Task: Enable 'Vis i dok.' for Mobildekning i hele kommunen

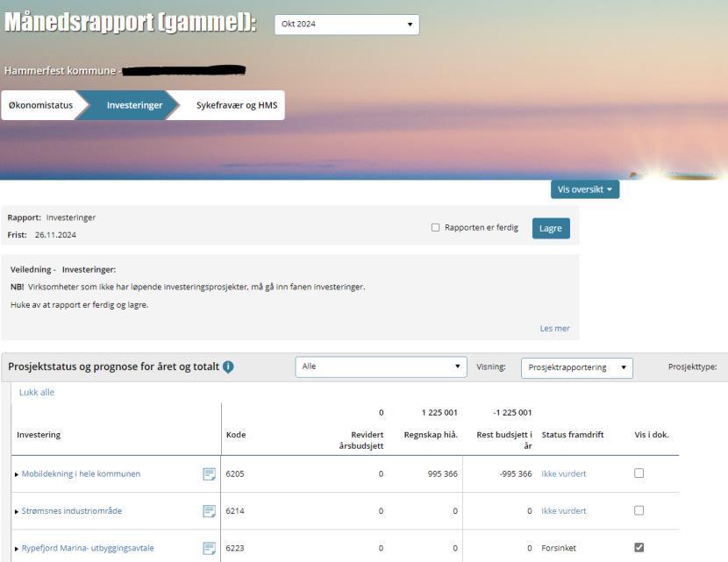Action: coord(639,473)
